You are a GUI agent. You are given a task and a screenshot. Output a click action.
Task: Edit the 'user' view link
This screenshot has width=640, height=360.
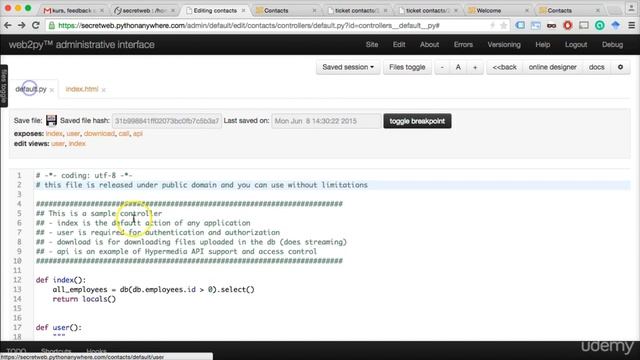coord(58,143)
